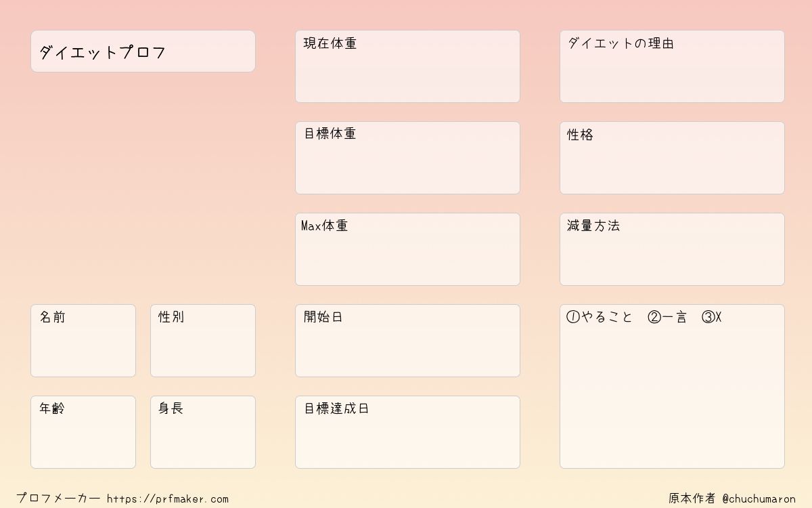This screenshot has height=508, width=812.
Task: Click the @chuchumaron author credit
Action: (759, 499)
